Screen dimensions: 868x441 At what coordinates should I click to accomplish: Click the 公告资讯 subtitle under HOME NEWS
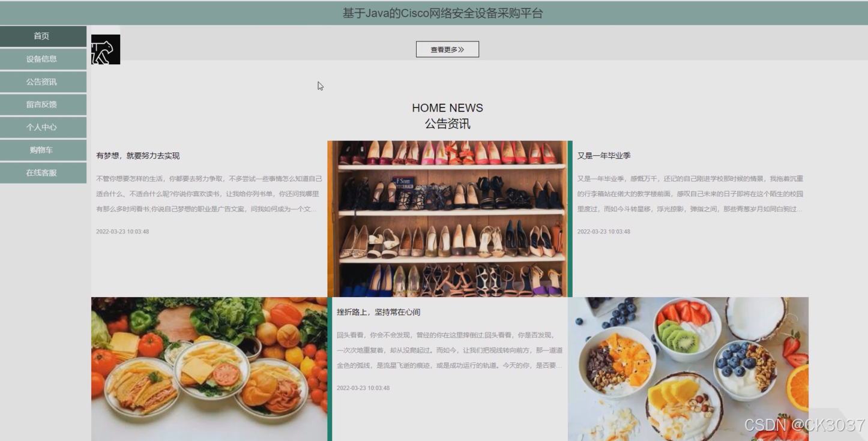[x=447, y=123]
